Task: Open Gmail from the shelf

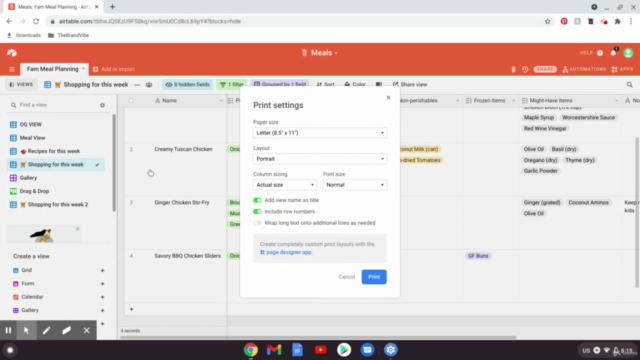Action: (274, 350)
